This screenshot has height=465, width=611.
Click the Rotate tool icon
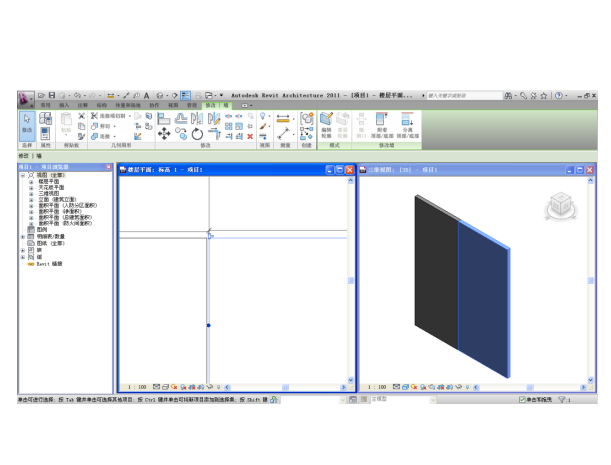point(197,133)
